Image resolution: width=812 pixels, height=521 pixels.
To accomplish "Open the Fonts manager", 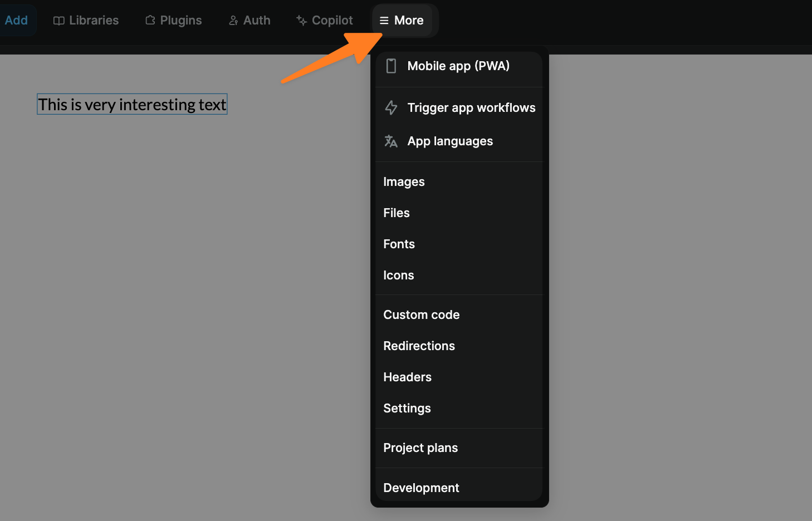I will (399, 244).
